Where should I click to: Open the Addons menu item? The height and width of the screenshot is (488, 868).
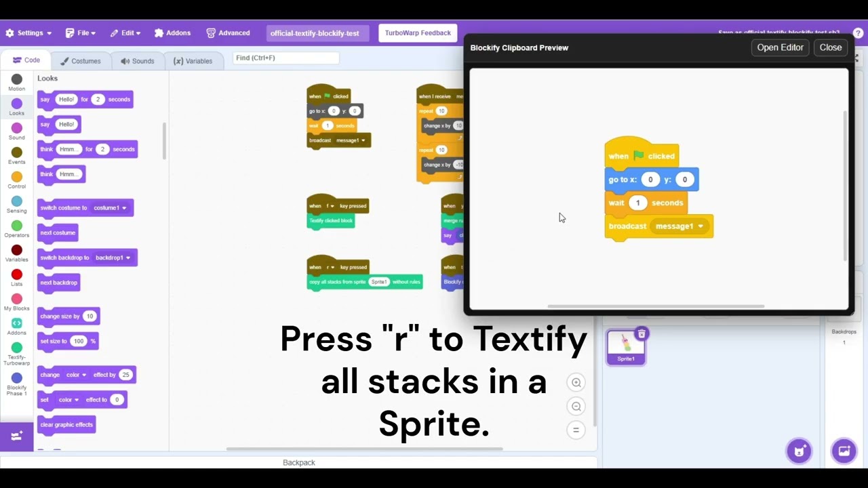tap(172, 33)
